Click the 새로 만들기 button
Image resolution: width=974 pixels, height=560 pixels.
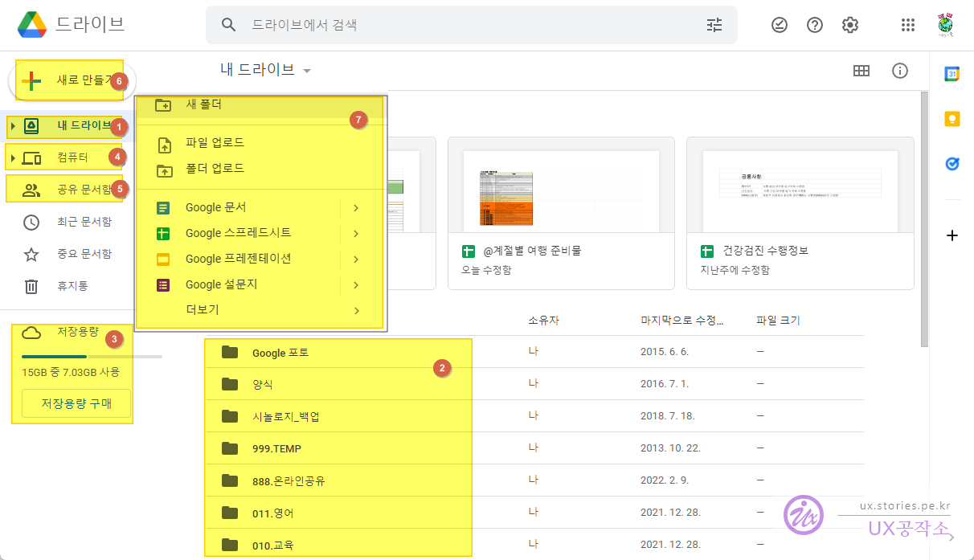pyautogui.click(x=72, y=80)
